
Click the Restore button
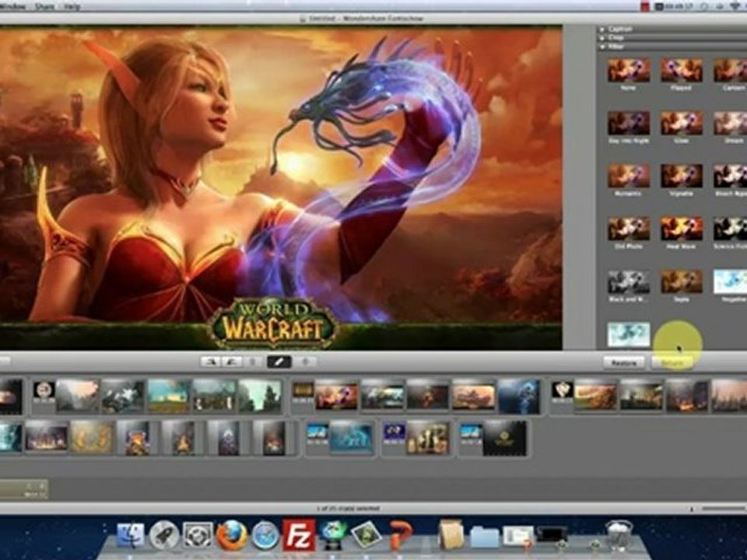[624, 363]
